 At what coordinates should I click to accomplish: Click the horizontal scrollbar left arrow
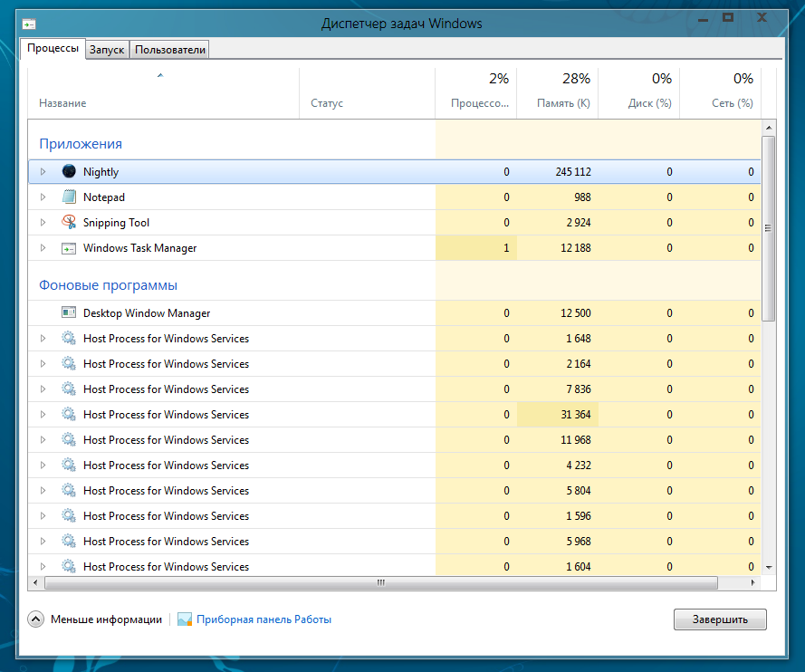click(x=35, y=582)
